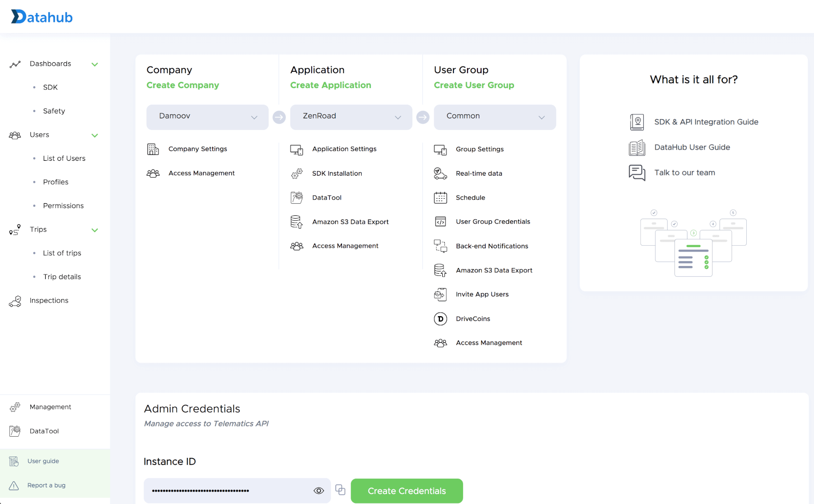This screenshot has width=814, height=504.
Task: Click inside the Instance ID field
Action: pos(226,490)
